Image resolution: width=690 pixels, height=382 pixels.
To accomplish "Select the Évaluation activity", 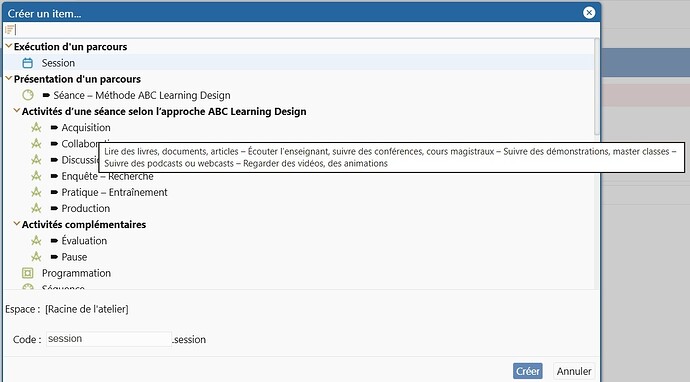I will click(x=84, y=241).
